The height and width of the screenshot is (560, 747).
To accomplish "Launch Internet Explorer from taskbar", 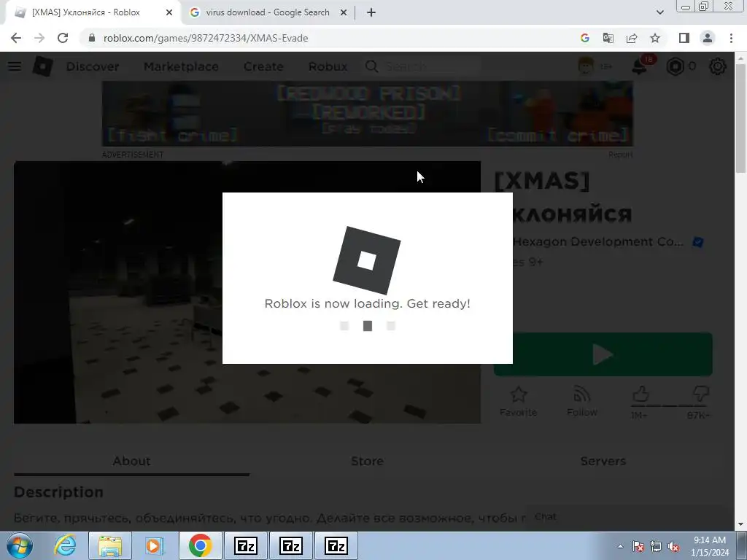I will pos(65,545).
